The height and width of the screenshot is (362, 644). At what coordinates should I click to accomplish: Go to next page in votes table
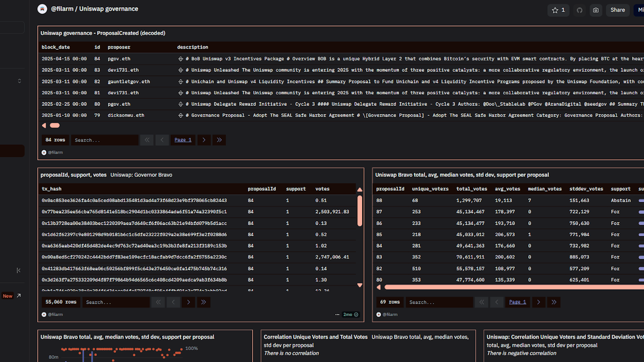pyautogui.click(x=188, y=302)
